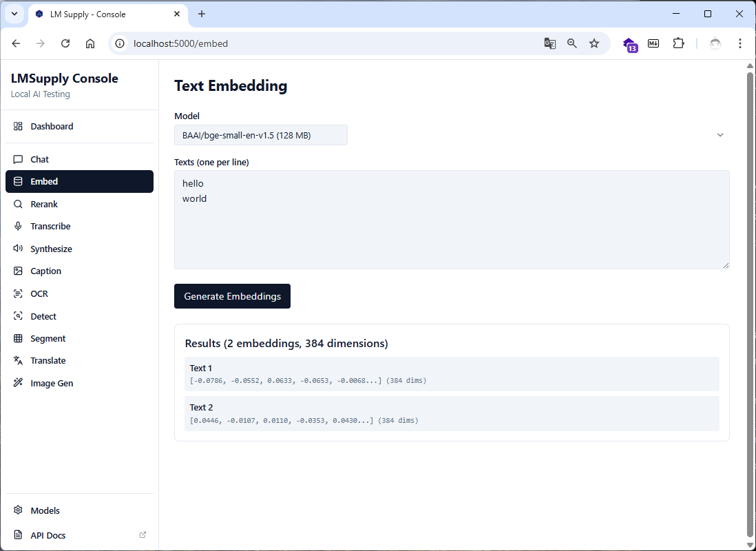Click the "Texts (one per line)" label
756x551 pixels.
[211, 162]
